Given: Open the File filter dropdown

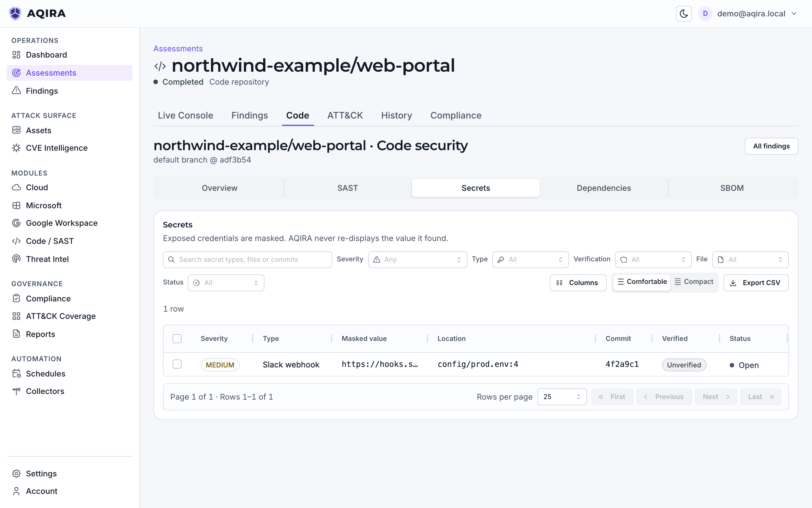Looking at the screenshot, I should pos(750,259).
